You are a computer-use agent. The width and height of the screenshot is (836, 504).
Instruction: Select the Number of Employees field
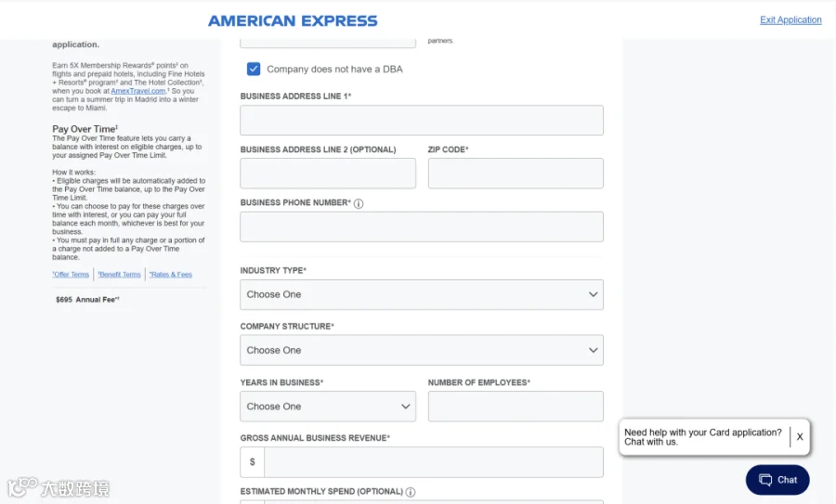point(516,407)
